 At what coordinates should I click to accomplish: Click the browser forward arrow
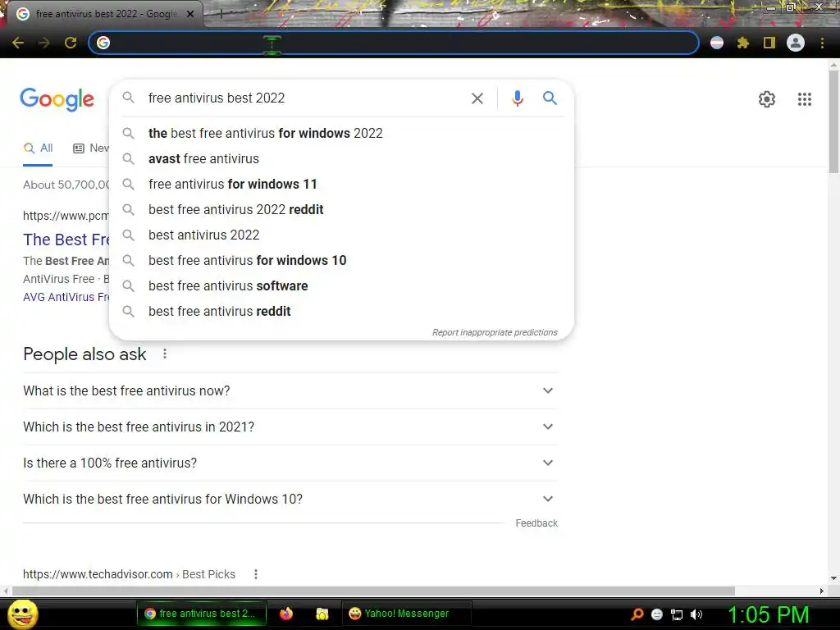tap(44, 43)
